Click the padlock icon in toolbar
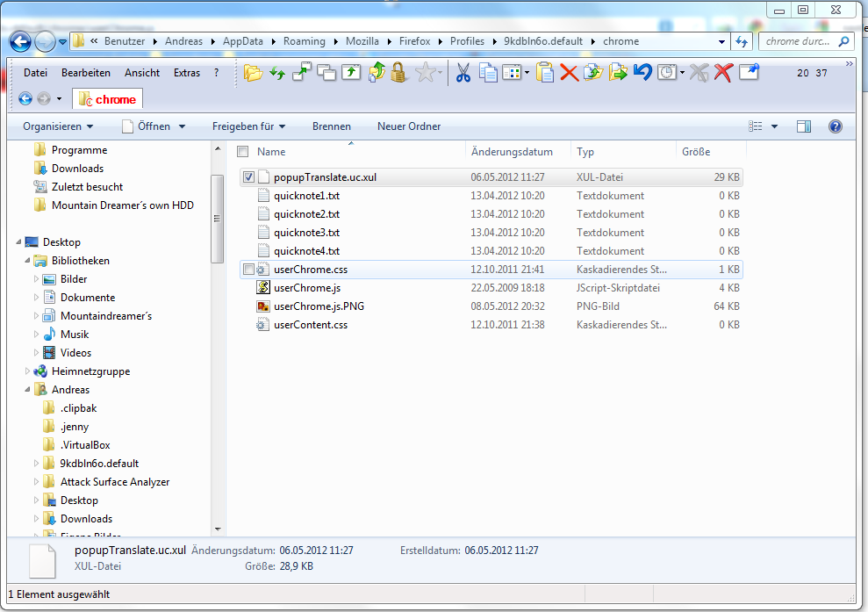The width and height of the screenshot is (868, 612). [x=399, y=73]
